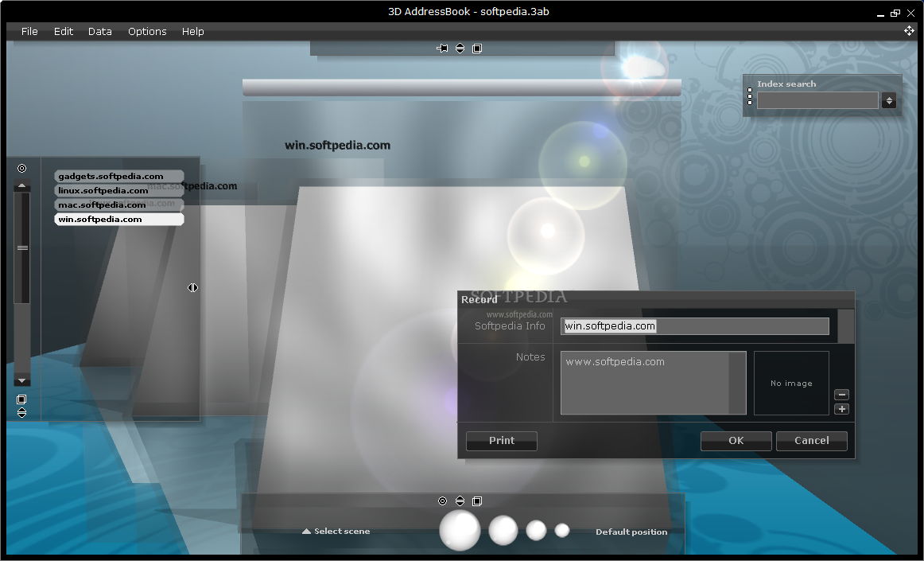Restore down the application window
924x561 pixels.
click(x=895, y=13)
